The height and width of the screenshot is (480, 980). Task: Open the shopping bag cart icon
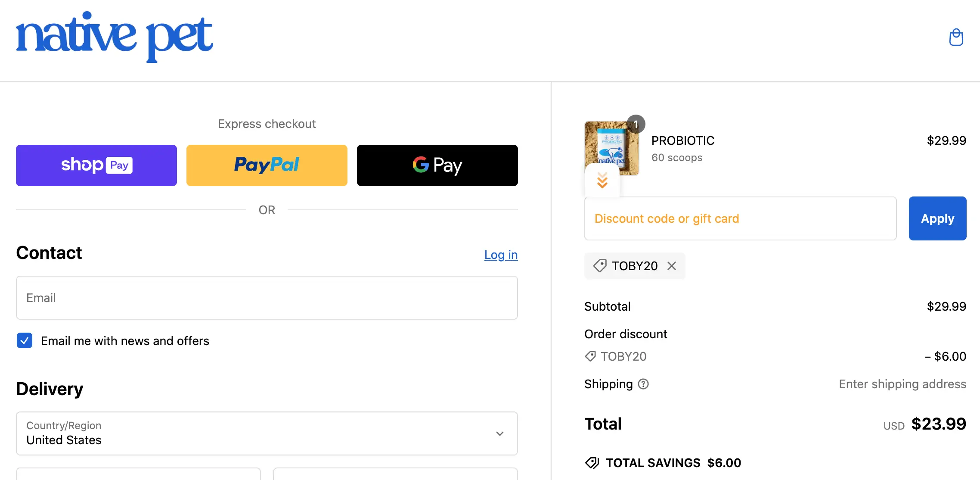pyautogui.click(x=956, y=37)
